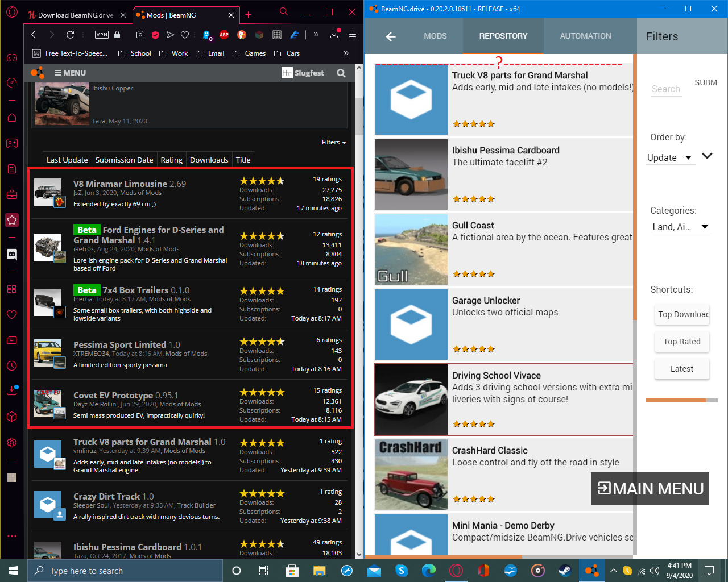Open Easy Setup icon in browser toolbar
Viewport: 728px width, 582px height.
(353, 35)
